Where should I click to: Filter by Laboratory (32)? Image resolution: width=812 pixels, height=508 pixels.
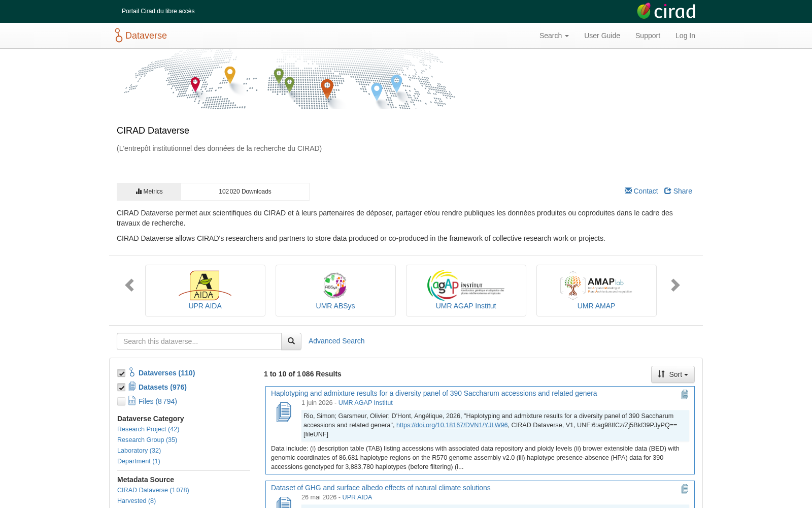[x=139, y=451]
